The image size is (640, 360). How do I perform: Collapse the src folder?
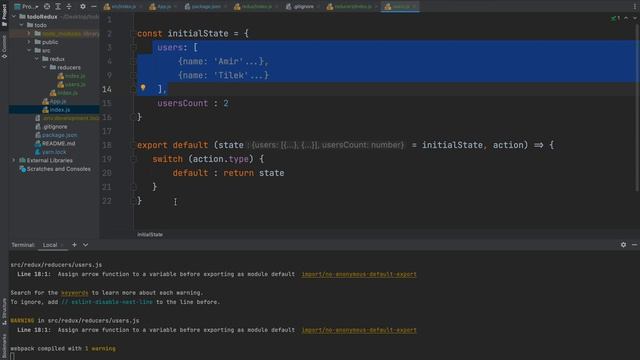click(x=29, y=51)
